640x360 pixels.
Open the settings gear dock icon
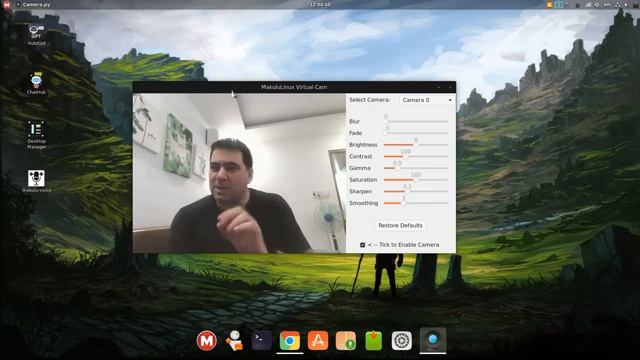[402, 340]
